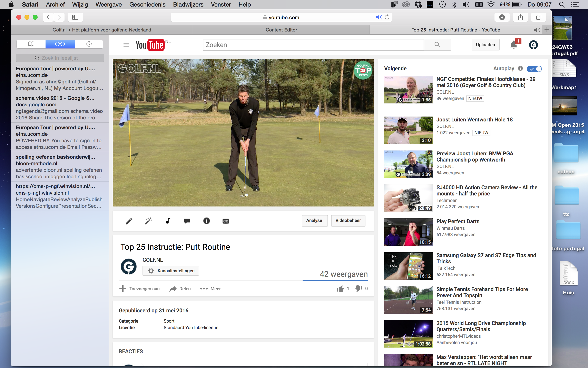
Task: Open Joost Luiten Wentworth Hole 18 video
Action: point(474,120)
